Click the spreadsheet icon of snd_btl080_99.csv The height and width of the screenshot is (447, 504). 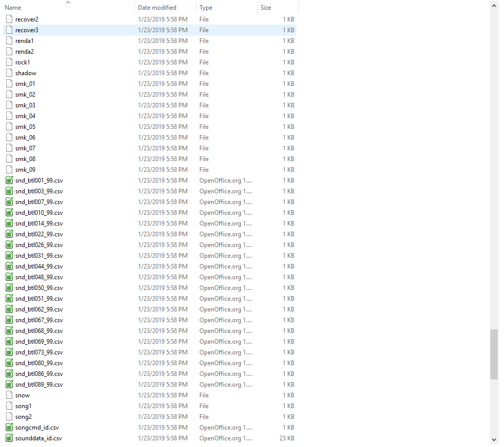(9, 363)
